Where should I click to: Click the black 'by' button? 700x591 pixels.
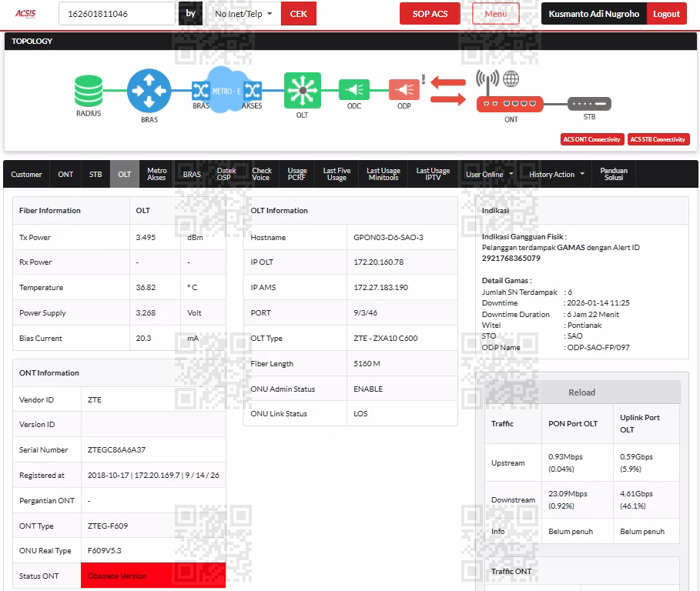point(191,14)
